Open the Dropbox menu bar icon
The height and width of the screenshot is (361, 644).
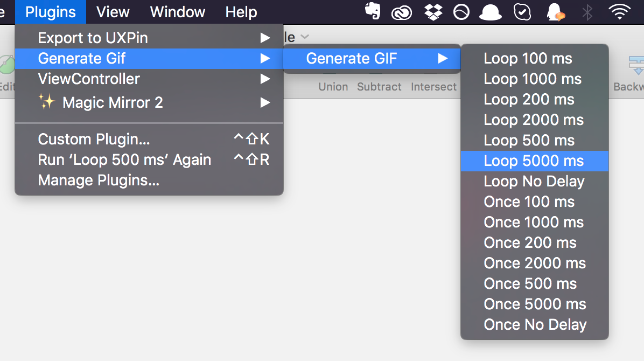(x=433, y=12)
